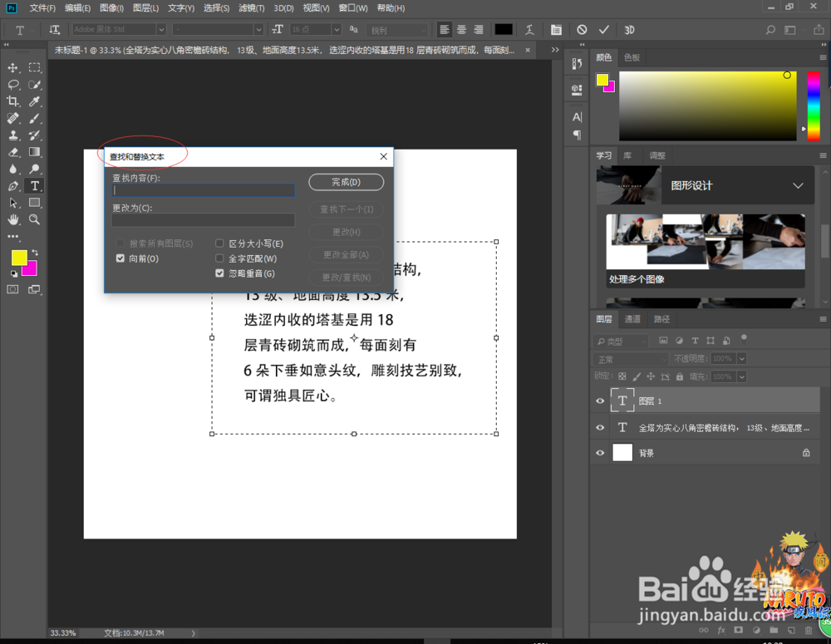Select the History Brush tool

click(x=34, y=135)
